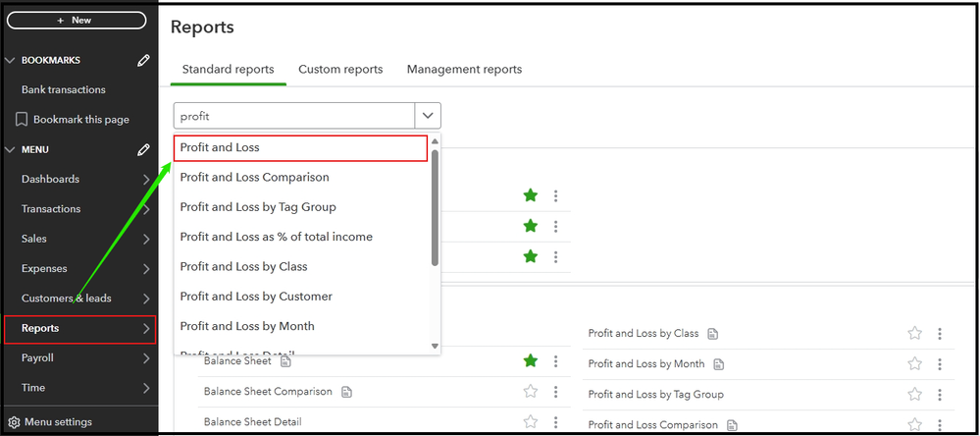This screenshot has width=980, height=436.
Task: Open the Management reports tab
Action: coord(464,70)
